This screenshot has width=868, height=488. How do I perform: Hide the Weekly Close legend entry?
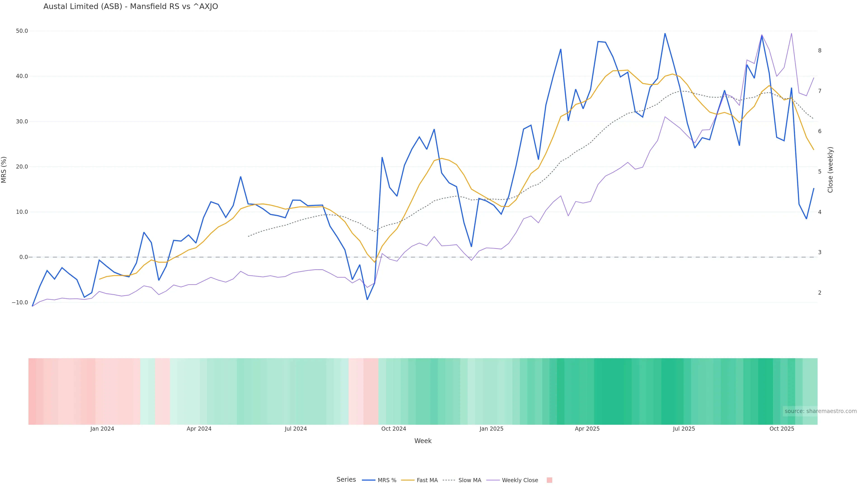(520, 480)
